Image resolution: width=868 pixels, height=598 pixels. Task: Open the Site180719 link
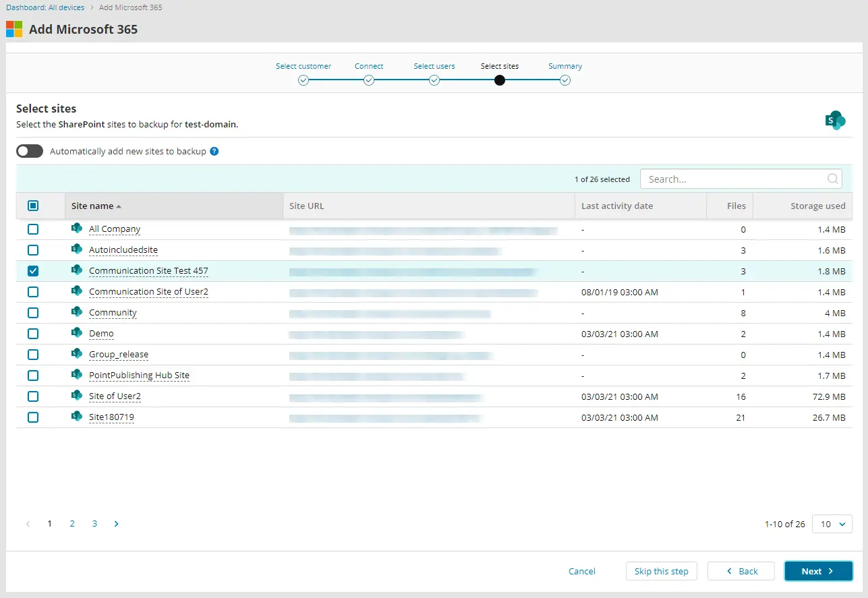click(x=111, y=417)
